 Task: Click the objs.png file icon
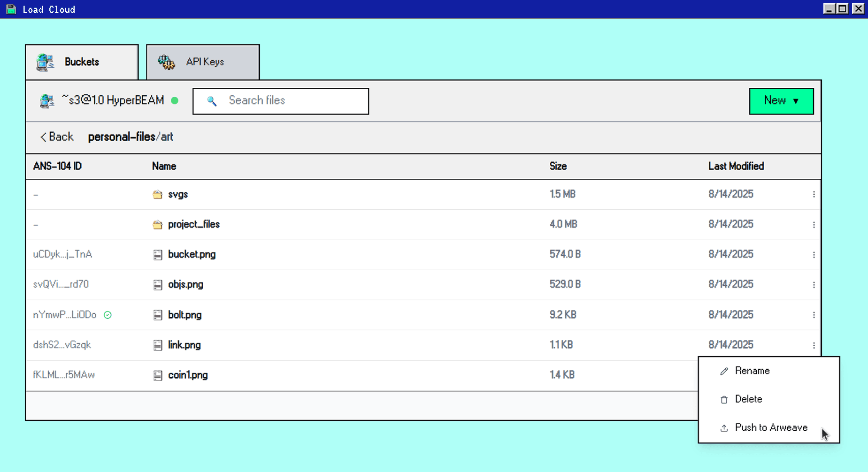pos(158,285)
